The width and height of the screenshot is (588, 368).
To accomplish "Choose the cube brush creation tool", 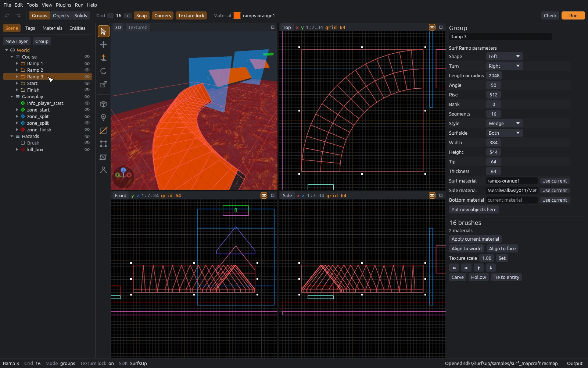I will point(103,104).
